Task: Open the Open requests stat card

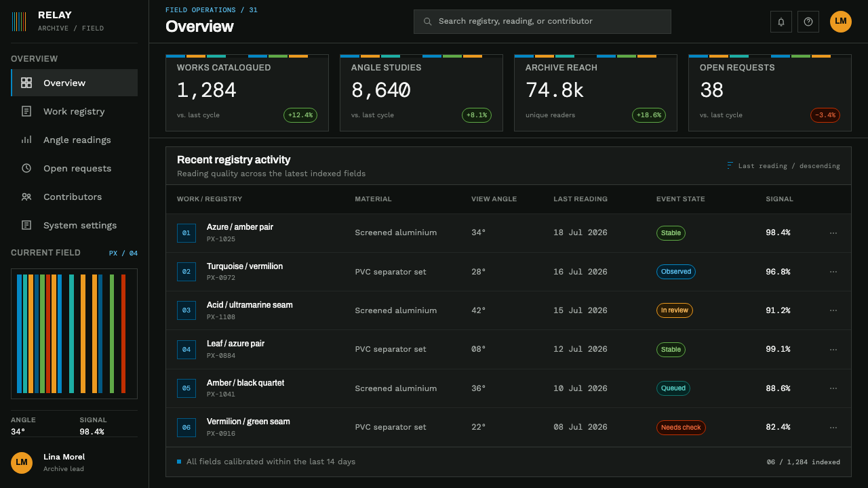Action: click(x=770, y=93)
